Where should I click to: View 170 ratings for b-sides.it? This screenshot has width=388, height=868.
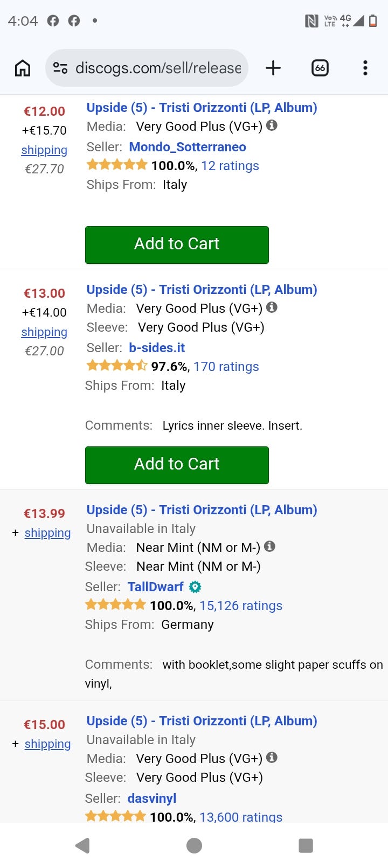coord(226,367)
